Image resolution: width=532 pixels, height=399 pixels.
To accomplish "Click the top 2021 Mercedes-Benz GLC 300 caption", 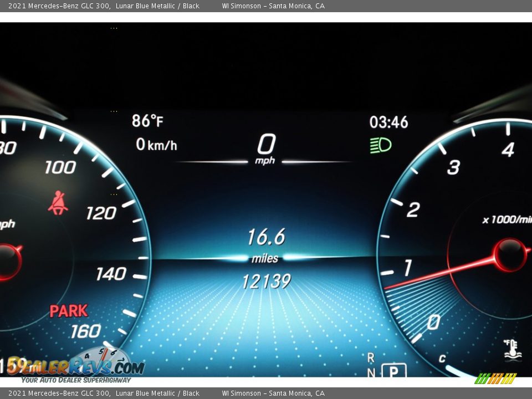I will (59, 6).
